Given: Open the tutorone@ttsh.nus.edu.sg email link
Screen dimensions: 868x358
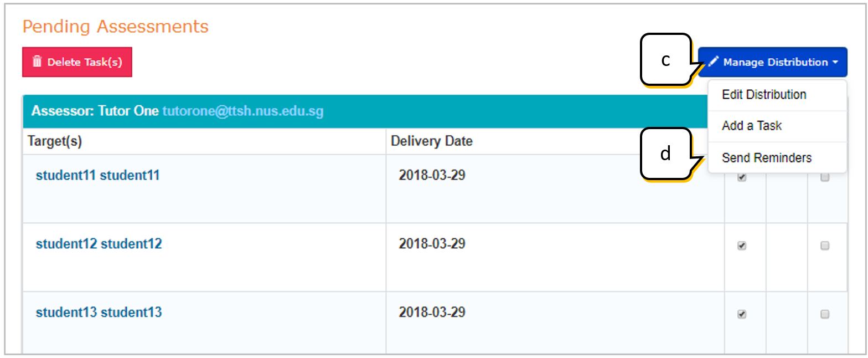Looking at the screenshot, I should tap(243, 111).
